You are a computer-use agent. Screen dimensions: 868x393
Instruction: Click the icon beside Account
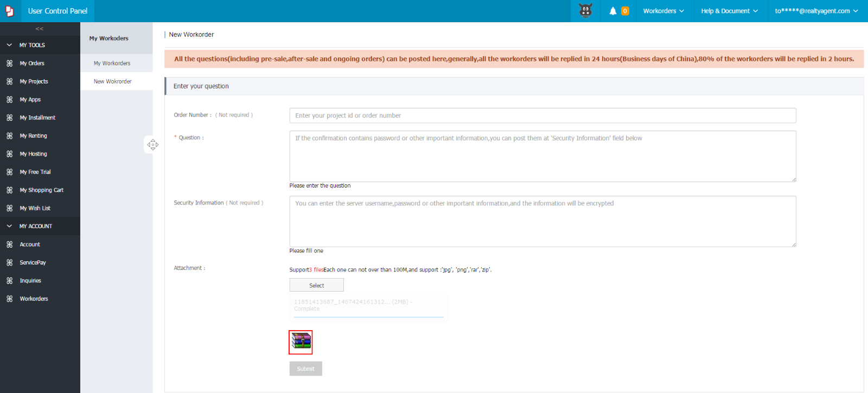10,244
